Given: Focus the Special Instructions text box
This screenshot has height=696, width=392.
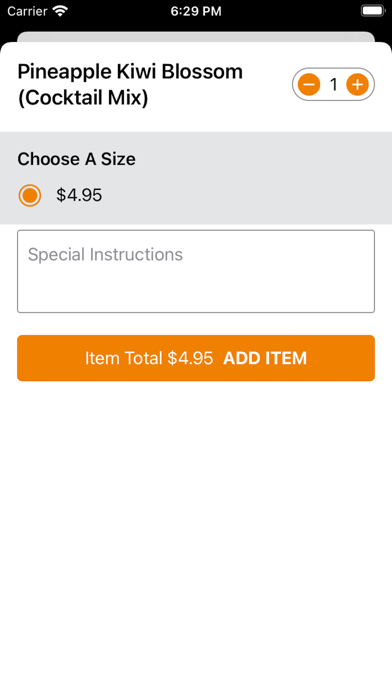Looking at the screenshot, I should 196,271.
